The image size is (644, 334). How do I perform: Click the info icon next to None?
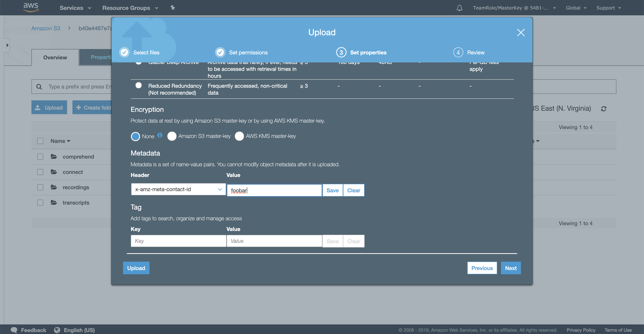click(160, 135)
